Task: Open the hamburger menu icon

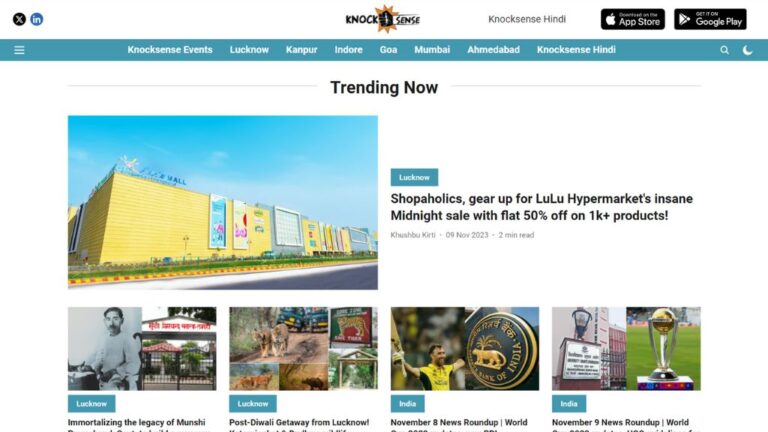Action: (19, 50)
